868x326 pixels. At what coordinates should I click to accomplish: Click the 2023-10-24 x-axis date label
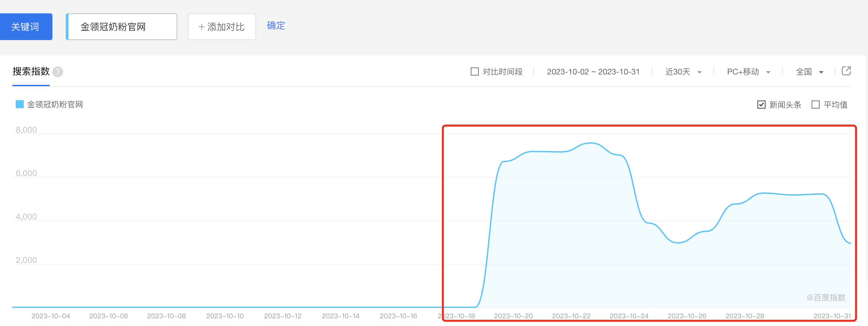coord(629,316)
